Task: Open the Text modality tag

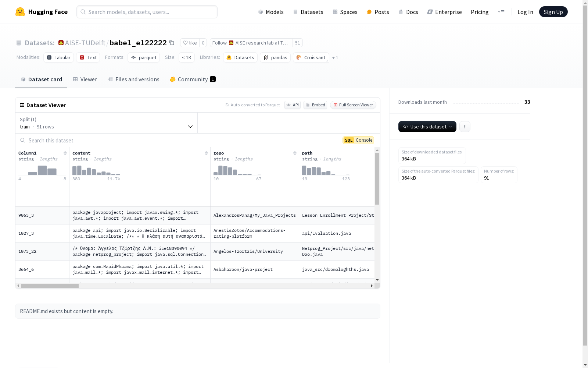Action: click(88, 57)
